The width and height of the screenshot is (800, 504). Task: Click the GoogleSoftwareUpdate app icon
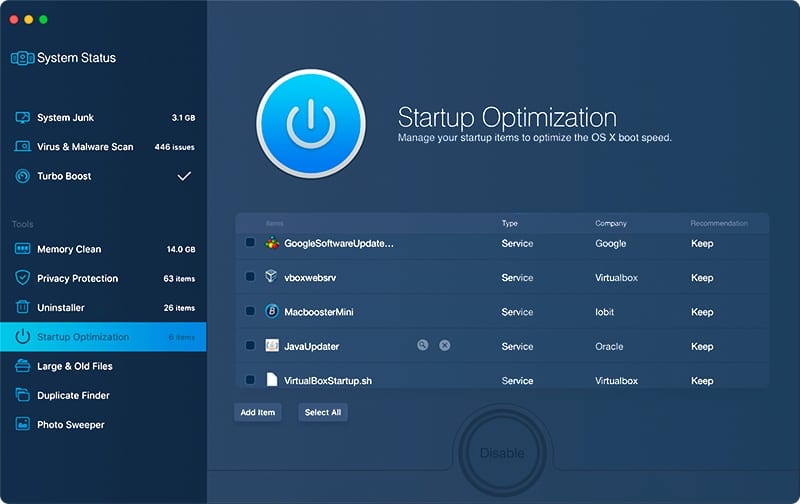click(x=272, y=243)
